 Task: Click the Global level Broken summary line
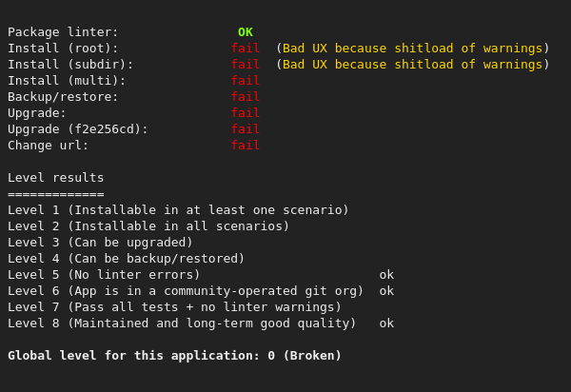click(x=174, y=356)
